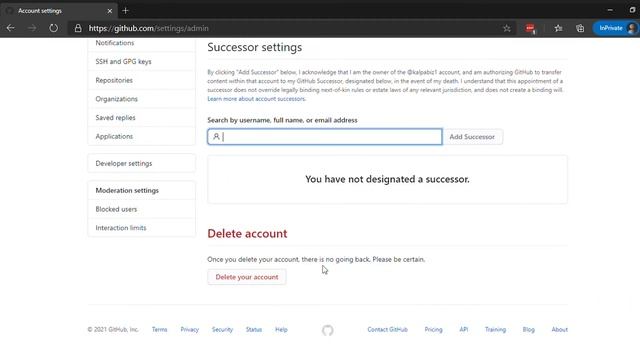Open the Collections icon
Screen dimensions: 640x360
[x=580, y=28]
